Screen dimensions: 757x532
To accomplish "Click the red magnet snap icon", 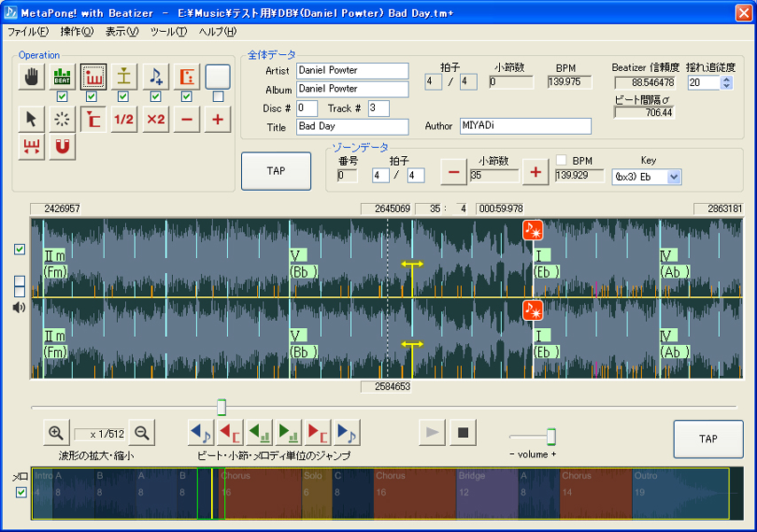I will 62,147.
